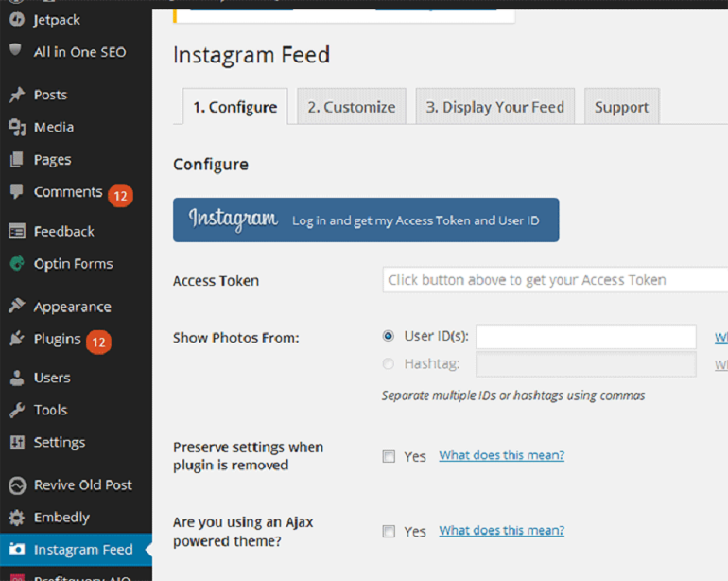The height and width of the screenshot is (581, 728).
Task: Click the Plugins update badge 12
Action: pos(98,343)
